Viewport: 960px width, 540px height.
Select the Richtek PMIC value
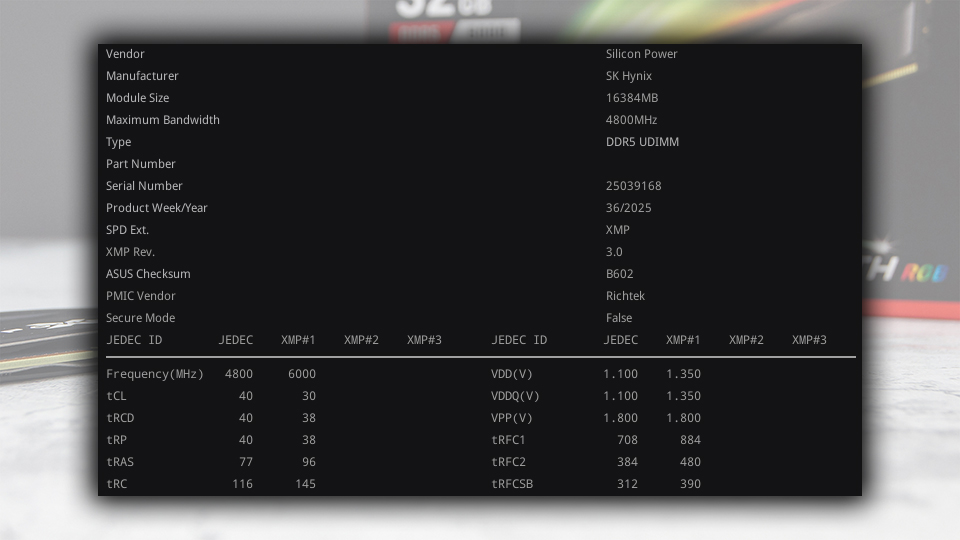[x=625, y=296]
